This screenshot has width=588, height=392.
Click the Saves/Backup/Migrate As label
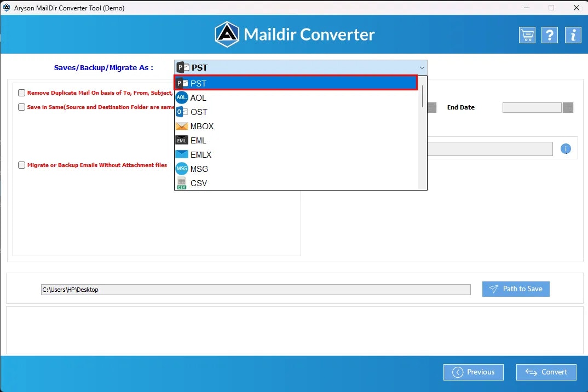103,67
